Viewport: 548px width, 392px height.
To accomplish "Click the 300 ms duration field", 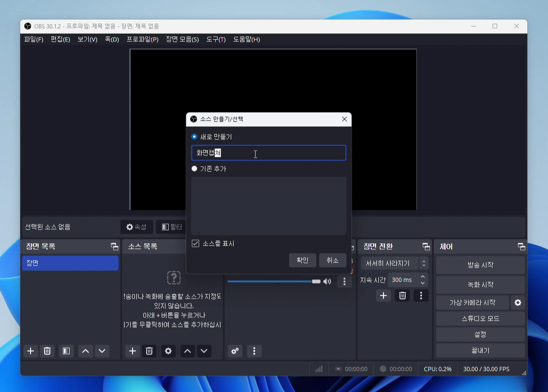I will (x=403, y=280).
